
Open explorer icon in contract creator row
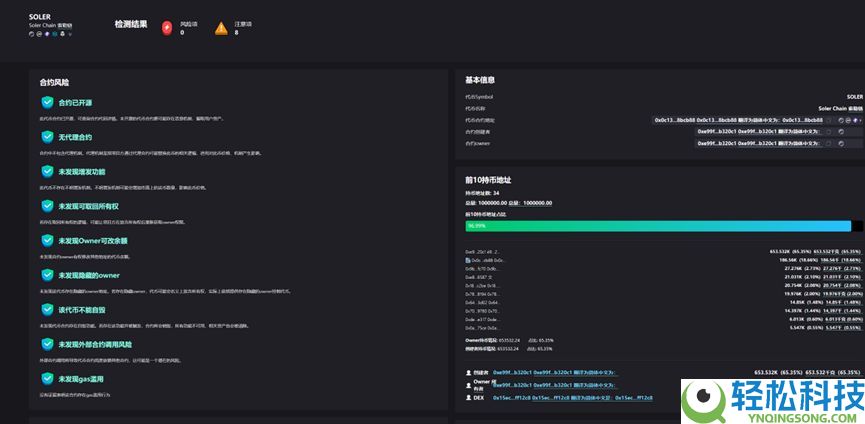[841, 132]
